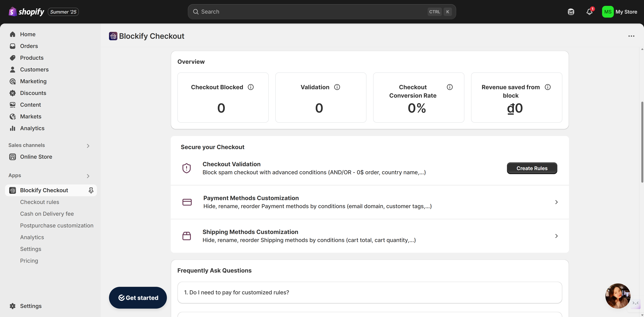Click Create Rules button

point(532,168)
